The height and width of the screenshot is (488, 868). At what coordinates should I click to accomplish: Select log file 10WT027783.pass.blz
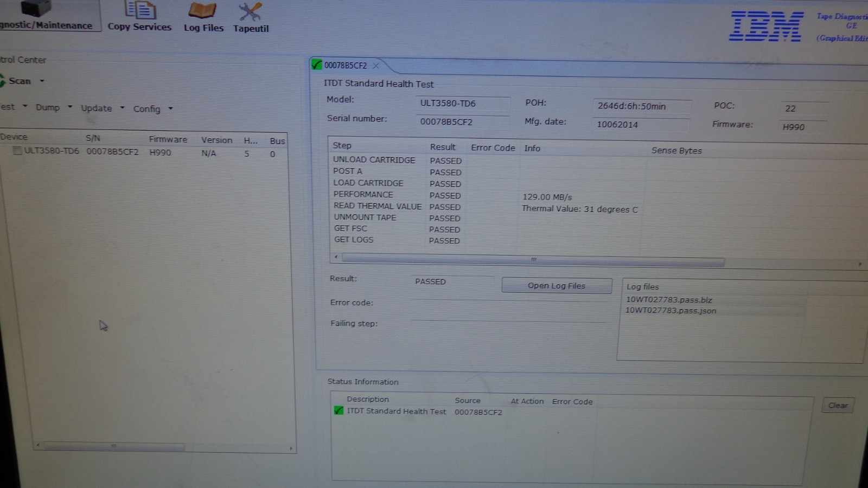pos(669,300)
